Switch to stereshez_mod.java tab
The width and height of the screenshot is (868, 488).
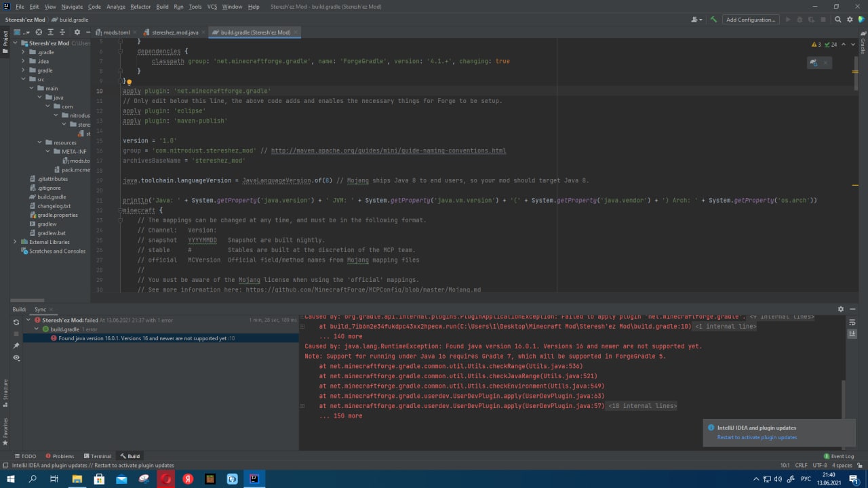(175, 32)
